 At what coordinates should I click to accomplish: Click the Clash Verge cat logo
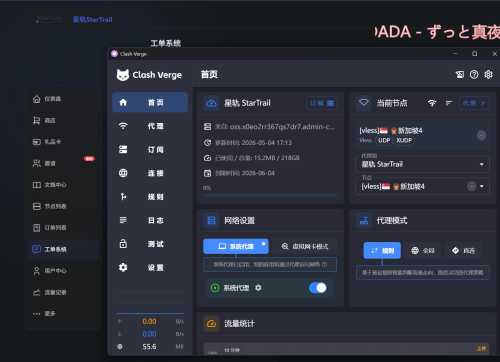[x=123, y=75]
